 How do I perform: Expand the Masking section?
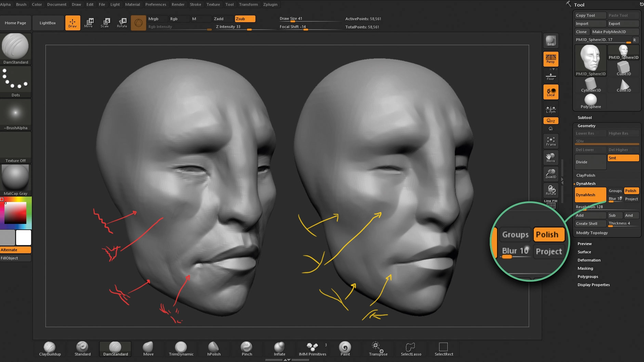click(x=585, y=268)
